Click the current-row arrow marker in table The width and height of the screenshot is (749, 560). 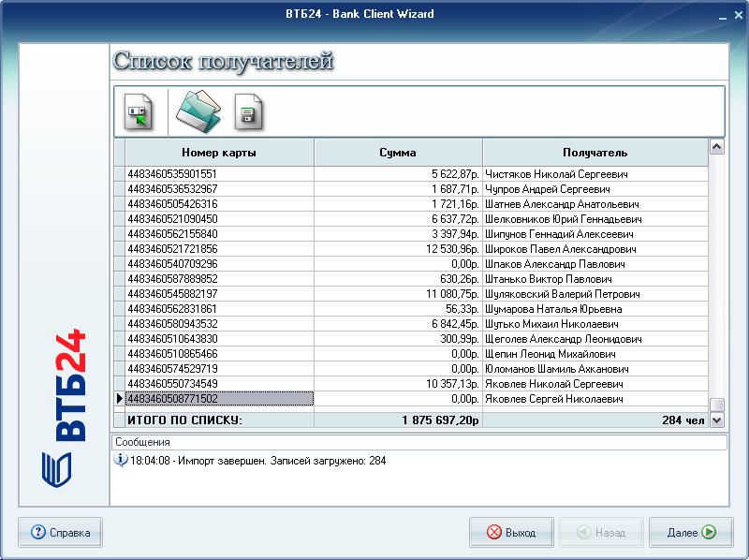119,399
